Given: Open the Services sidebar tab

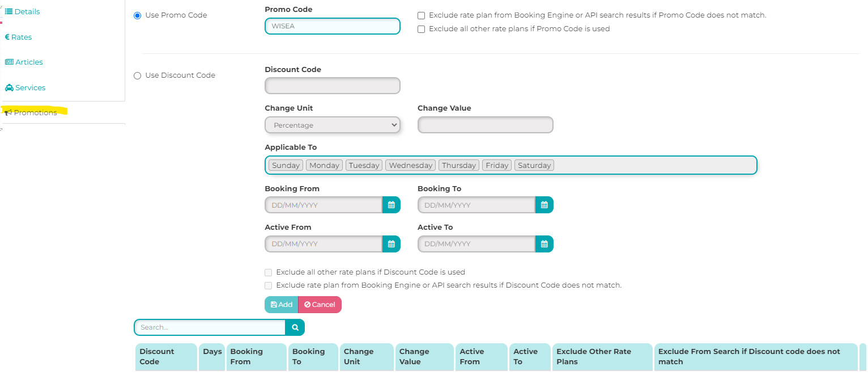Looking at the screenshot, I should click(25, 87).
